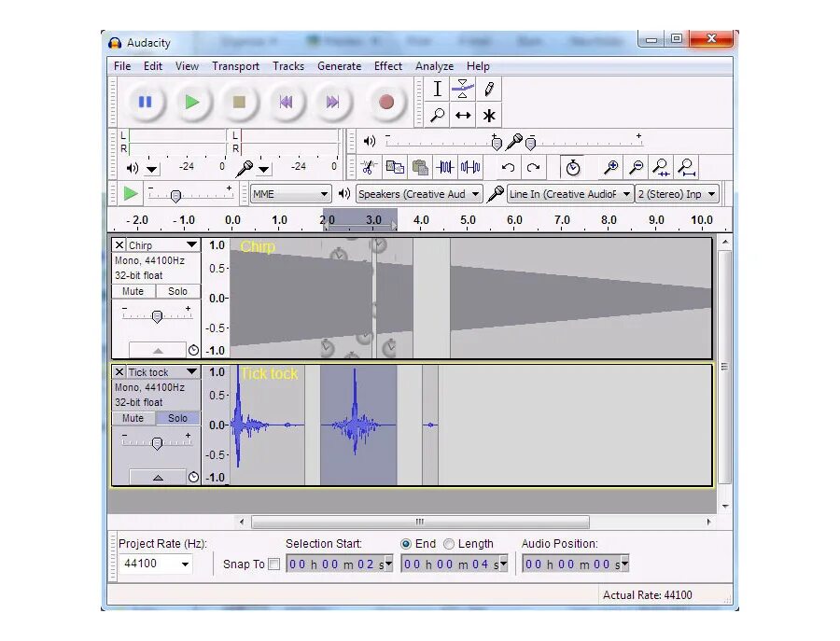Stop playback with the Stop button
Viewport: 840px width, 641px height.
239,102
